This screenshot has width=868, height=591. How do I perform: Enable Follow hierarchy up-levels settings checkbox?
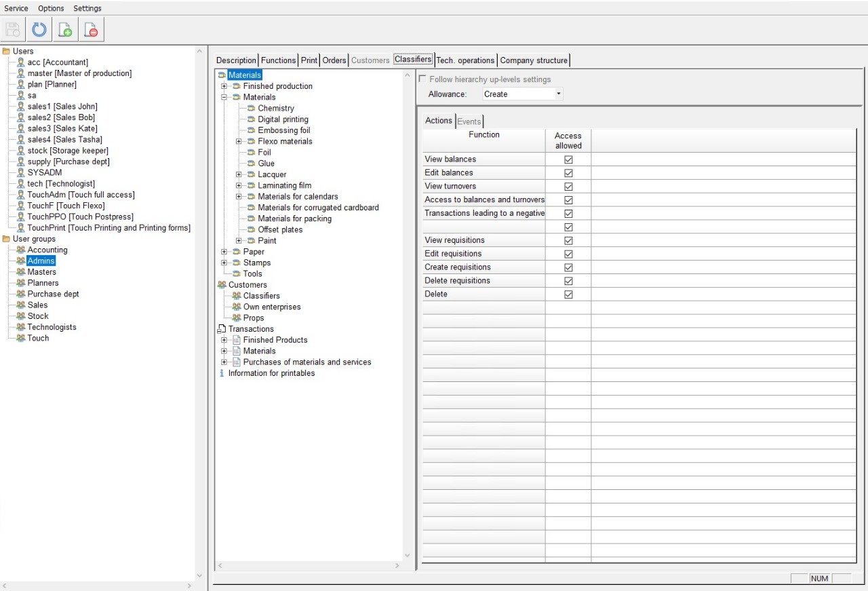pos(422,79)
